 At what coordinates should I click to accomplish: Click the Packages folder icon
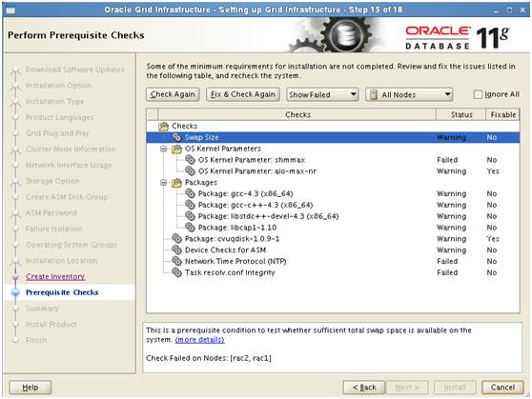click(176, 183)
